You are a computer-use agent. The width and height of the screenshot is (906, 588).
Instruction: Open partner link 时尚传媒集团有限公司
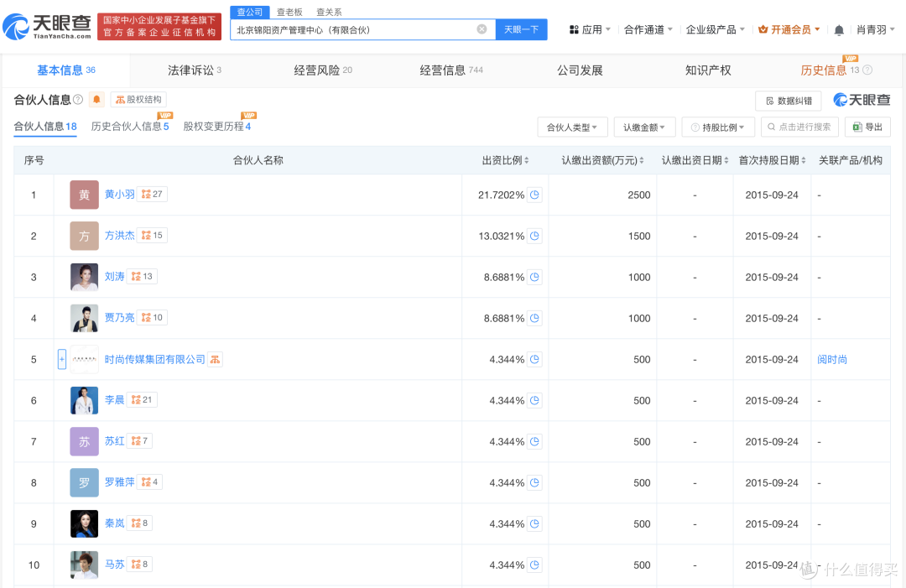coord(155,359)
